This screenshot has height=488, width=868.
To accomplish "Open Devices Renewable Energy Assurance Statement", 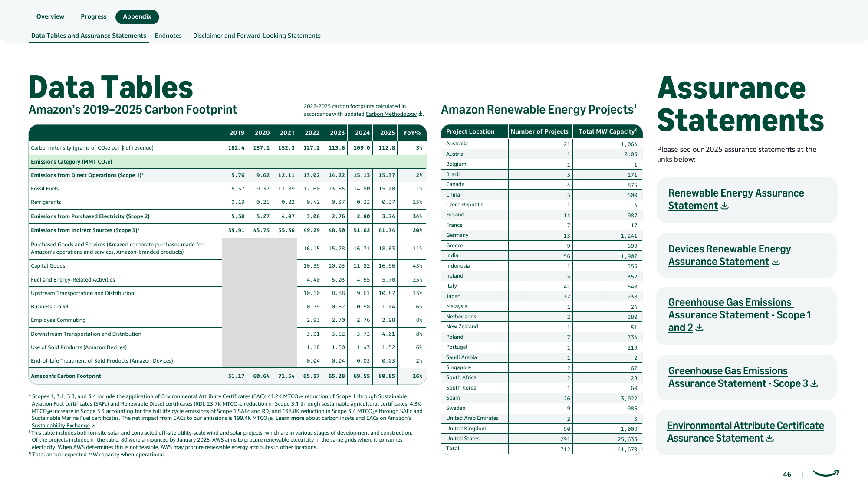I will [730, 255].
